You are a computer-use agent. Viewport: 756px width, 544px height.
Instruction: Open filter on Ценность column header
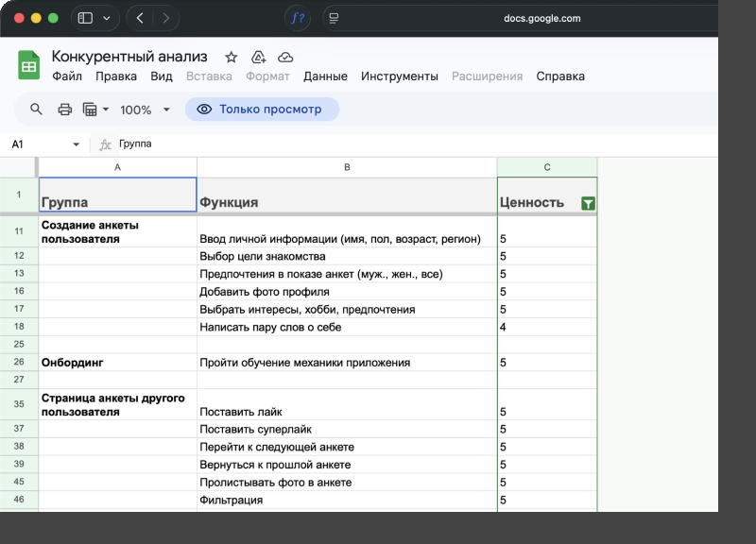point(588,203)
